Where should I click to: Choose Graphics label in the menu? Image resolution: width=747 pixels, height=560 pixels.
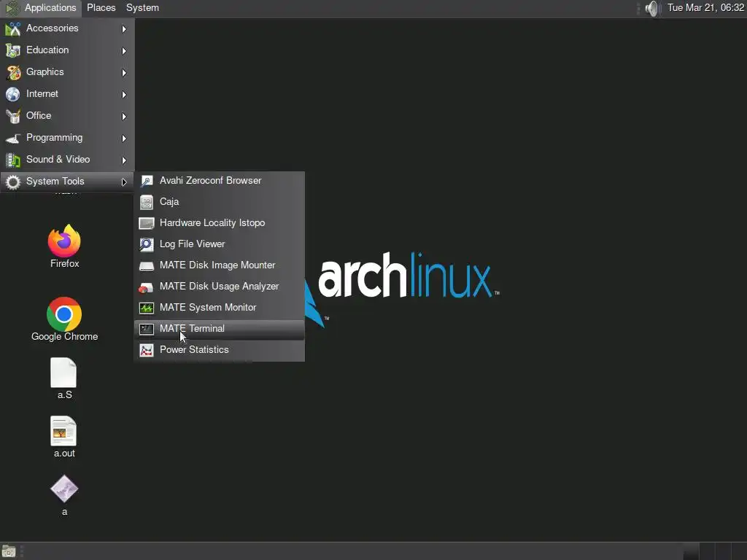(x=44, y=72)
